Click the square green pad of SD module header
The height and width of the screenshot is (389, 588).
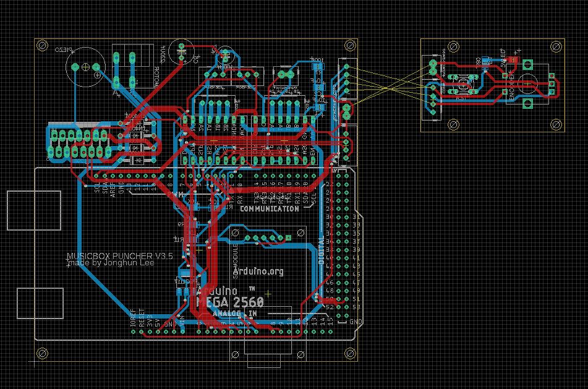pyautogui.click(x=288, y=238)
